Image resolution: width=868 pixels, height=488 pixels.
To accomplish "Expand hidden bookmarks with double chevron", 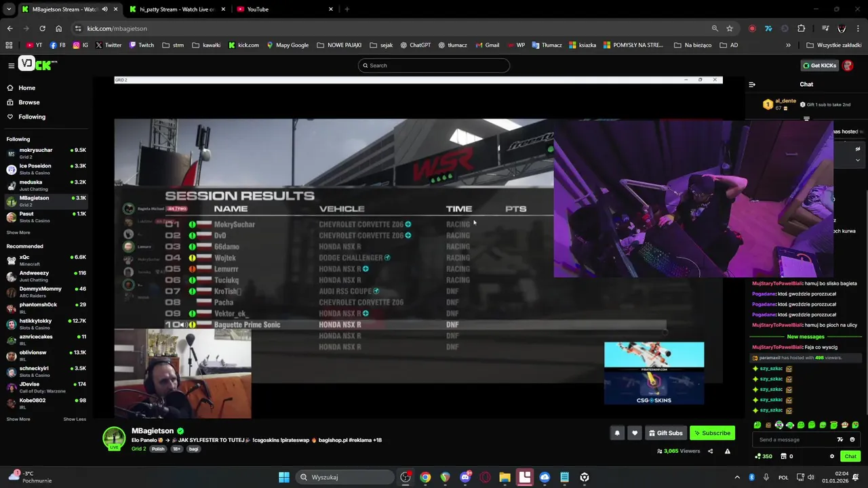I will 788,45.
